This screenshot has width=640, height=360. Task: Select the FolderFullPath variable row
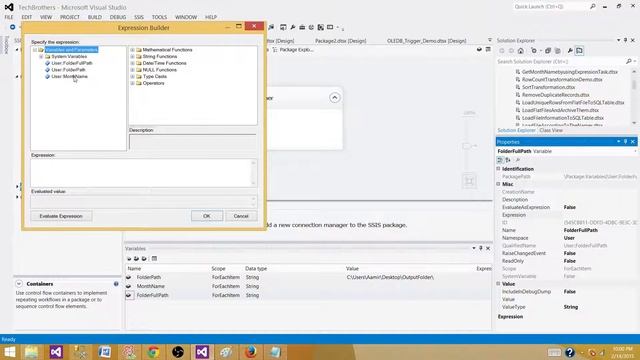coord(308,295)
